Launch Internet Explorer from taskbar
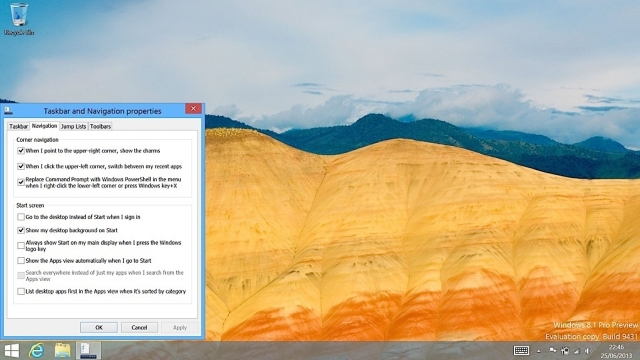The height and width of the screenshot is (360, 640). click(x=37, y=351)
